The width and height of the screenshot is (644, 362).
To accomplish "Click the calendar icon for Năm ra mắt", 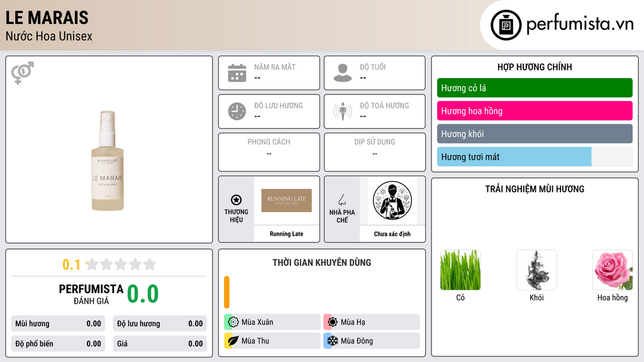I will pos(237,73).
